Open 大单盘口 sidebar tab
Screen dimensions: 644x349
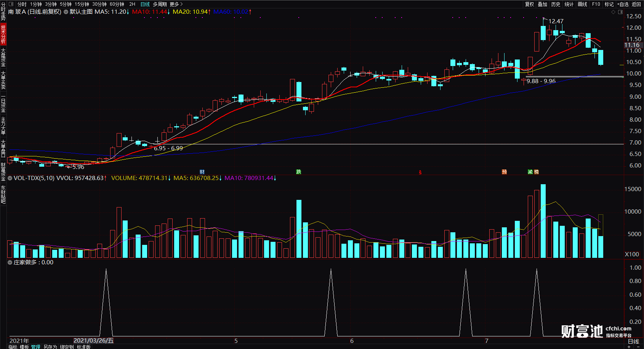point(3,149)
